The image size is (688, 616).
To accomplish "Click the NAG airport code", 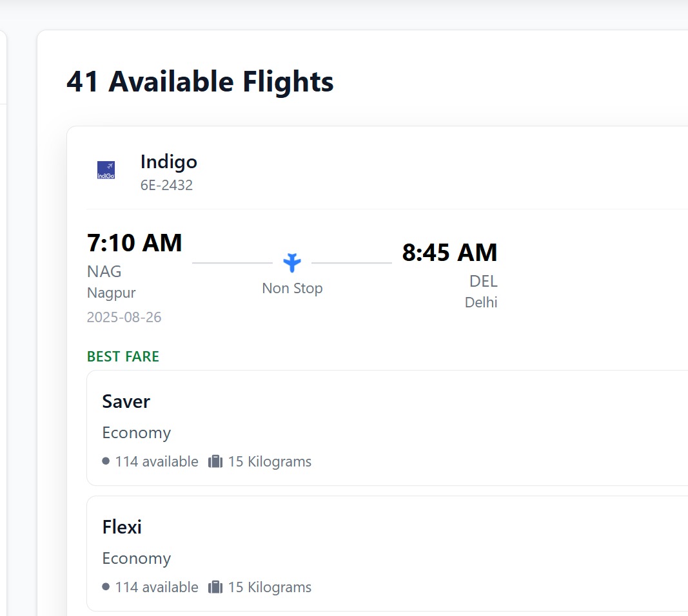I will (x=104, y=271).
